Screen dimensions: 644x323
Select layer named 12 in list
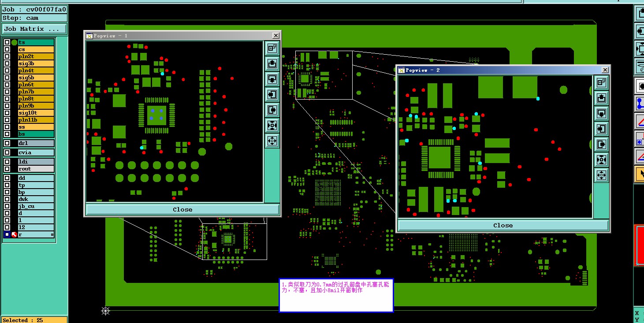pos(36,227)
